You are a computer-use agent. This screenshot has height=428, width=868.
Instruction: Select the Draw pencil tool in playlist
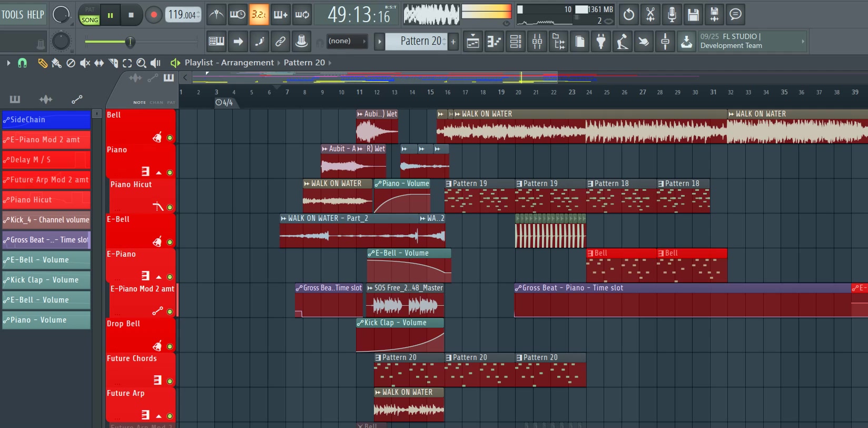point(43,63)
